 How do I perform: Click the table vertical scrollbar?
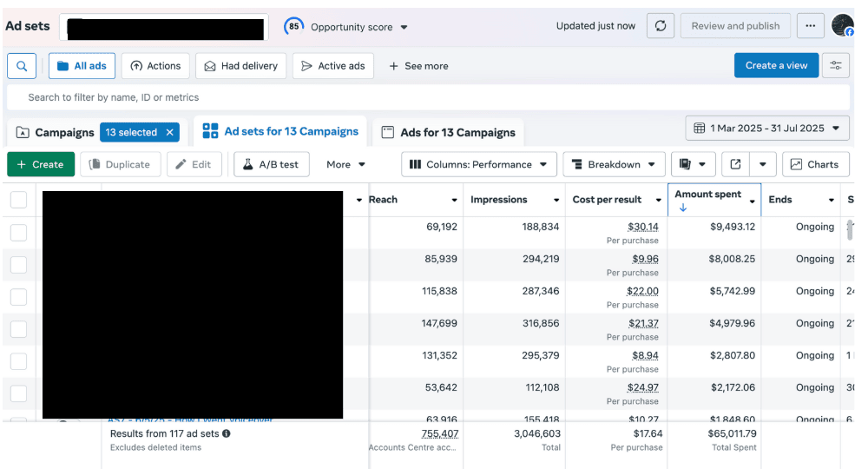click(852, 230)
